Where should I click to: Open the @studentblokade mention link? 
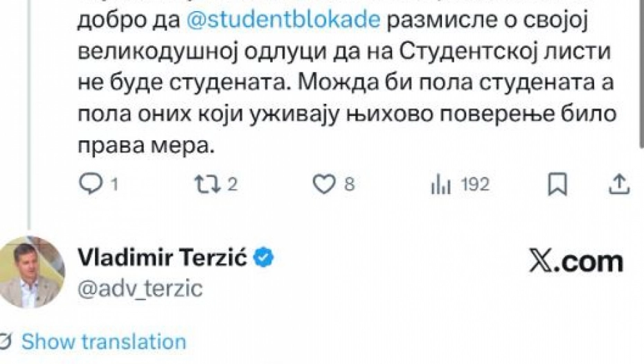tap(284, 19)
